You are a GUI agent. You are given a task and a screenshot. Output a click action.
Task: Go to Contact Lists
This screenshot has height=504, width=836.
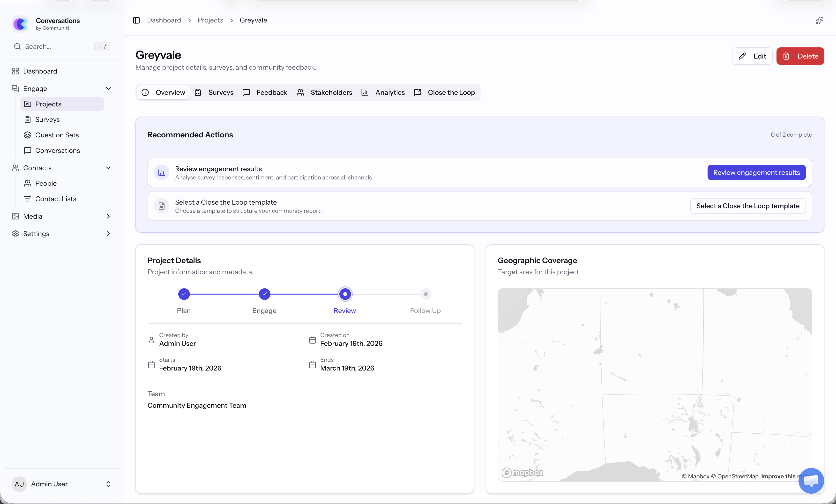pos(56,199)
